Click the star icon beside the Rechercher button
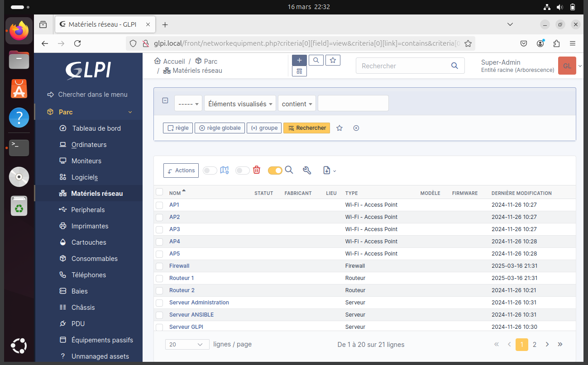588x365 pixels. click(x=339, y=128)
